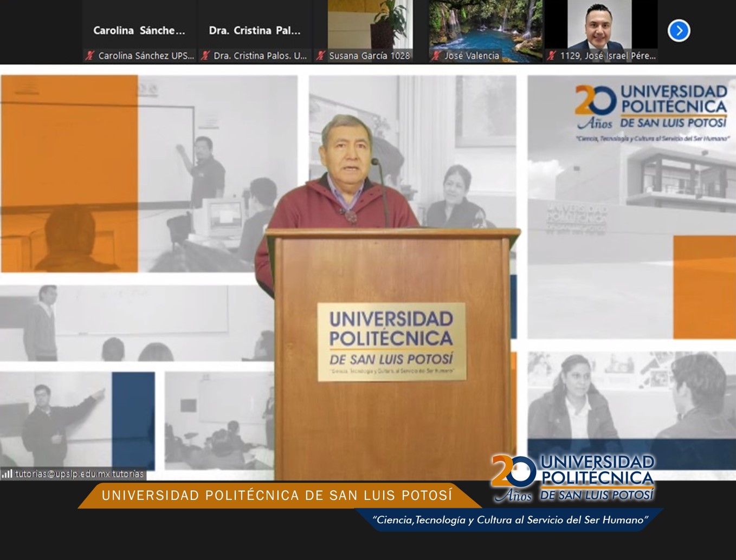This screenshot has height=560, width=736.
Task: Click the 'José Valencia' name label
Action: coord(472,55)
